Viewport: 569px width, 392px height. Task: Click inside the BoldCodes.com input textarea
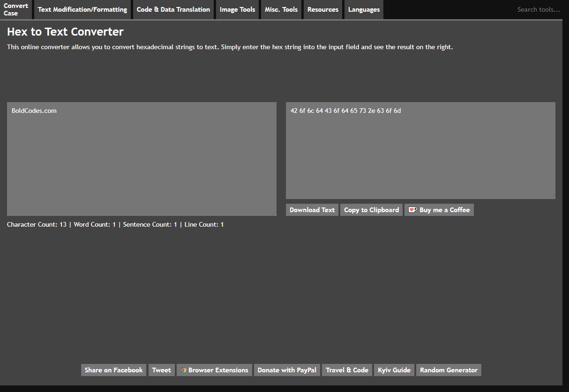pyautogui.click(x=142, y=159)
